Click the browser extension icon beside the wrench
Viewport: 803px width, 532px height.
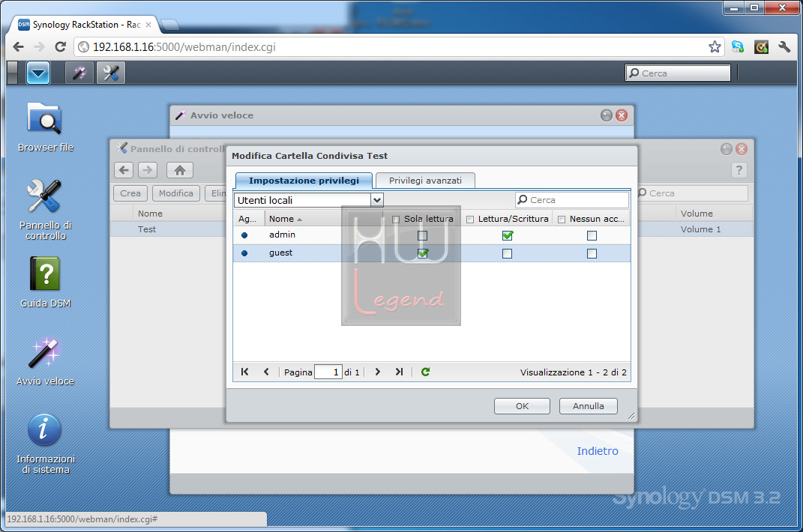[x=761, y=47]
